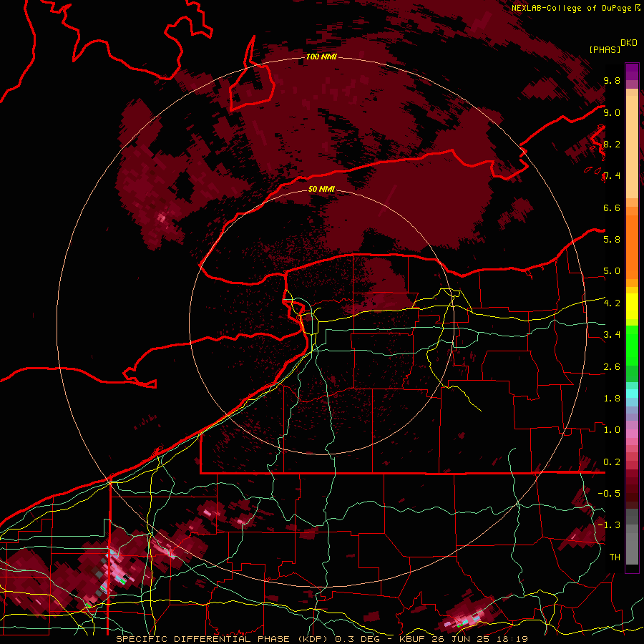The width and height of the screenshot is (644, 644).
Task: Click the 6.6 value on color scale
Action: coord(612,208)
